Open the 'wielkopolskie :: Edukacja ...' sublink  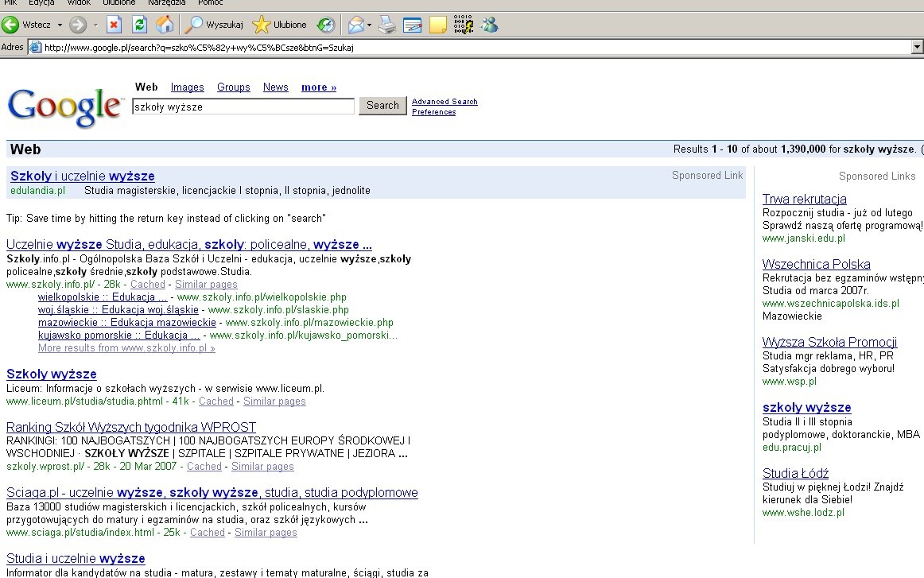click(103, 297)
